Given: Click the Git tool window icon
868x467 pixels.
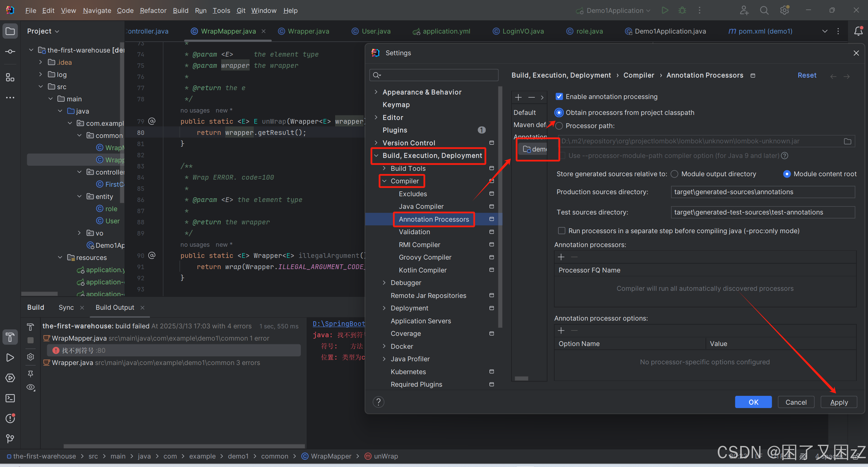Looking at the screenshot, I should pos(10,439).
